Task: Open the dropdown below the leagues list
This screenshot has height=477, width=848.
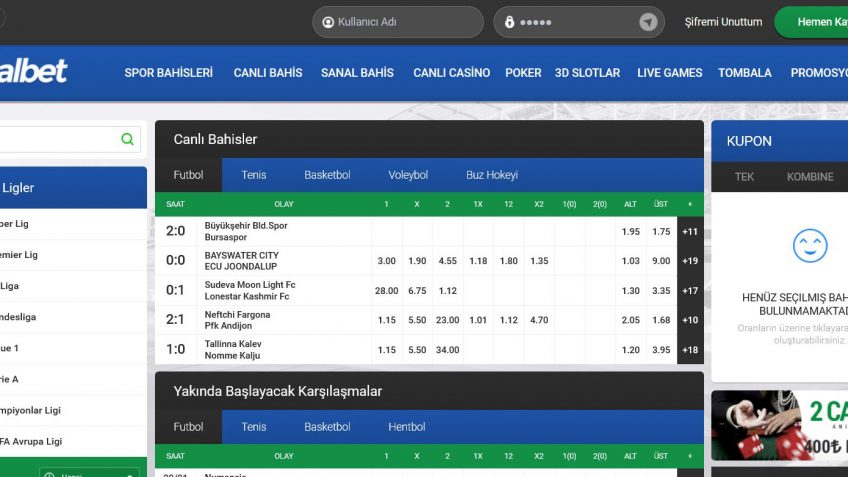Action: pyautogui.click(x=89, y=472)
